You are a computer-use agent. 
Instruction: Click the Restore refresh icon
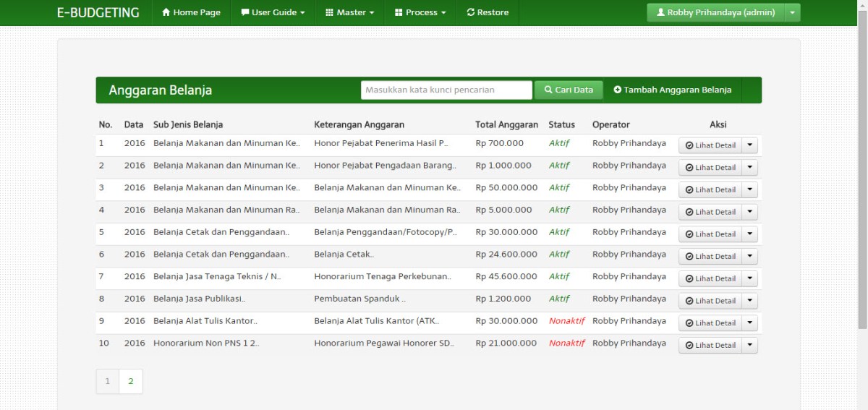(x=471, y=12)
